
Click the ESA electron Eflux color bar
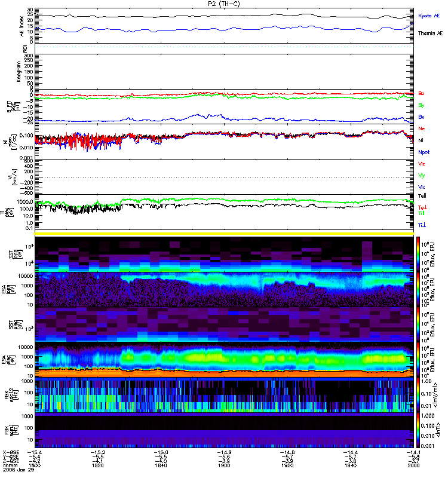[x=419, y=360]
